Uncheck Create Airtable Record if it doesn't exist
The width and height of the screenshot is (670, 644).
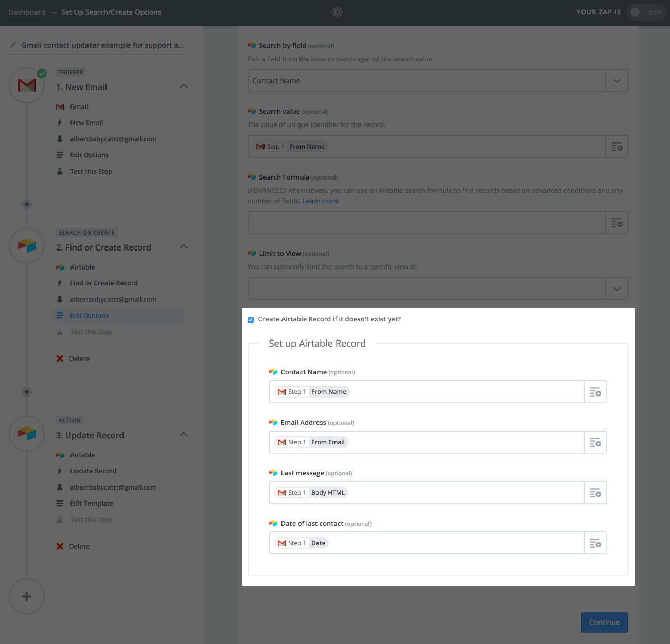(x=251, y=320)
